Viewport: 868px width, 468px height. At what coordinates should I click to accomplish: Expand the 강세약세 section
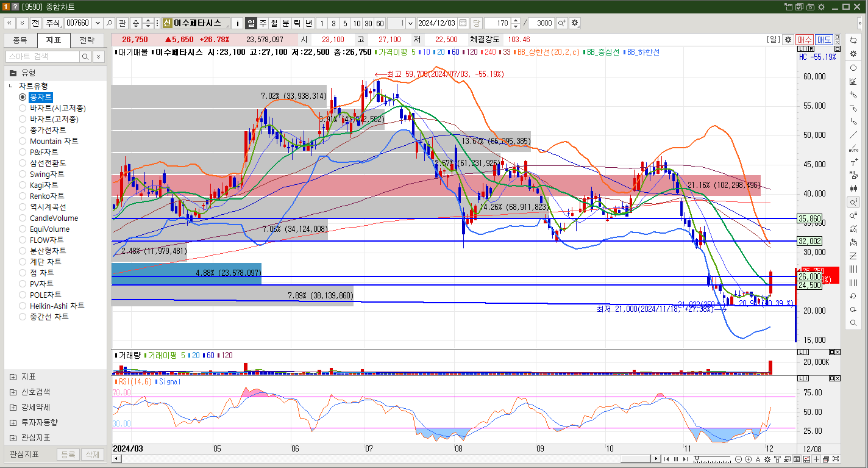(x=13, y=407)
